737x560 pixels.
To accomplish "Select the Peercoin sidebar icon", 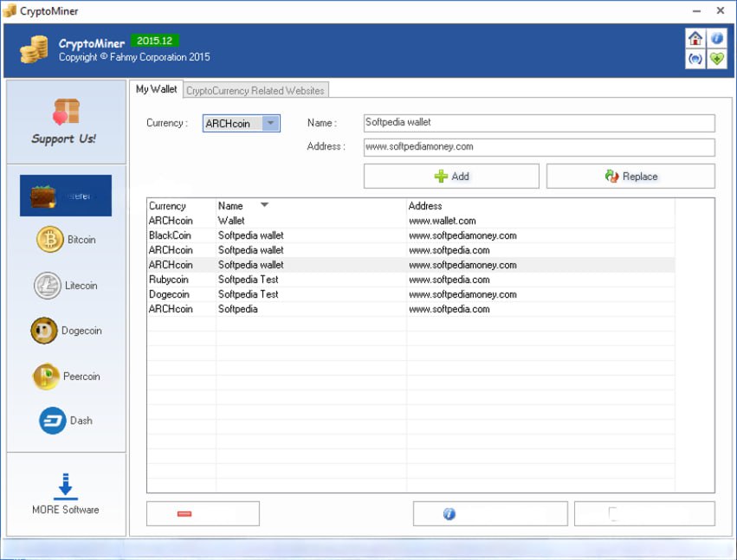I will tap(67, 377).
